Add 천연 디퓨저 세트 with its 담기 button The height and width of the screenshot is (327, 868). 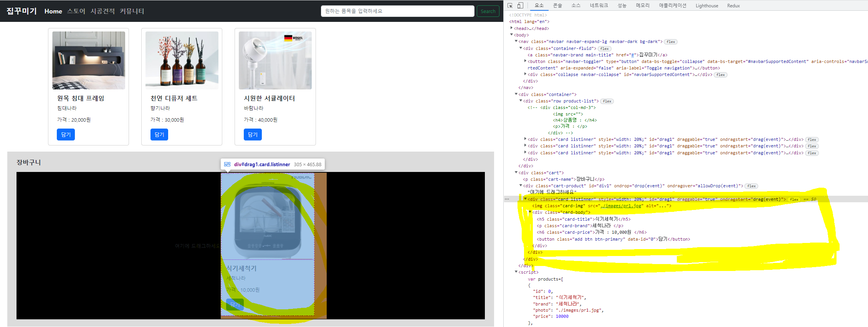click(159, 135)
